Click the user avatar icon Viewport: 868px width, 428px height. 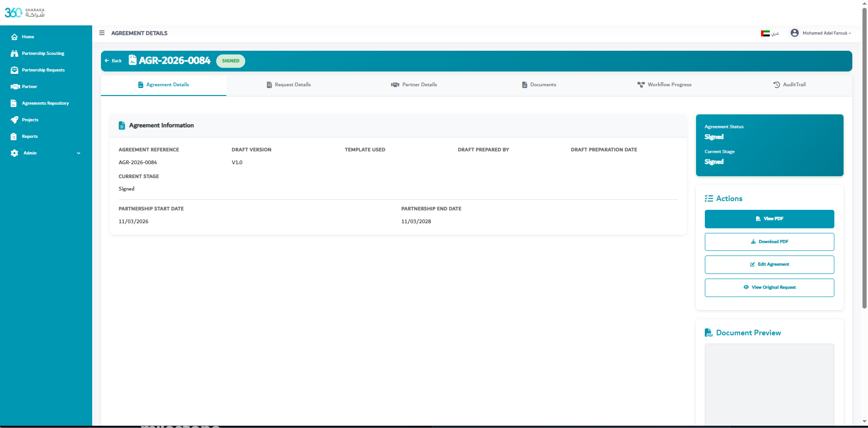coord(795,33)
